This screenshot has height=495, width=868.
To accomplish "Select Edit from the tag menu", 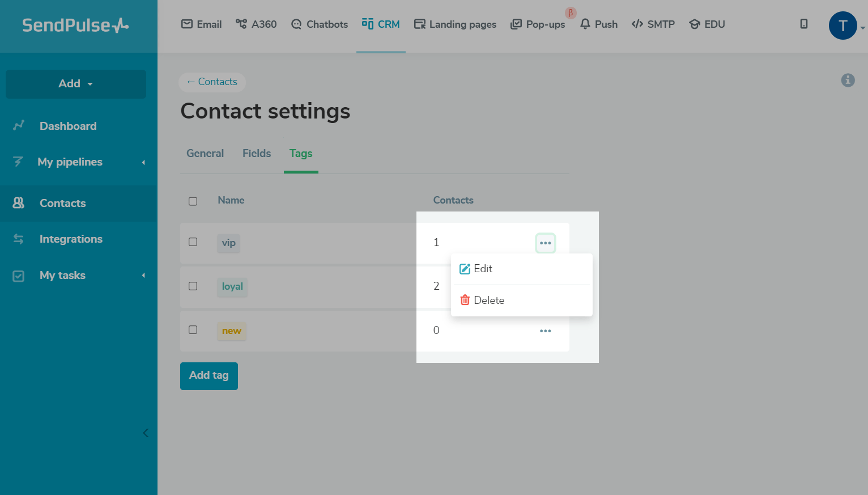I will (483, 269).
